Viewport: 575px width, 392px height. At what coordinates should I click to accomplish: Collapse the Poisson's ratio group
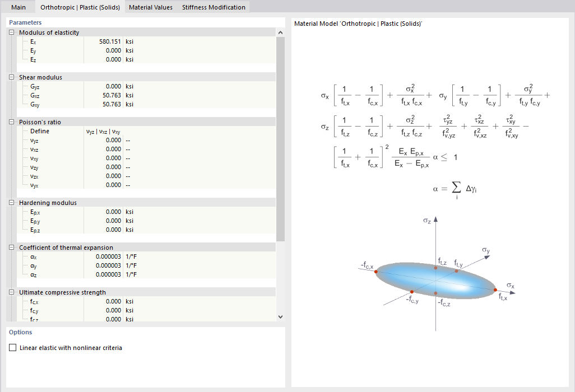coord(11,122)
